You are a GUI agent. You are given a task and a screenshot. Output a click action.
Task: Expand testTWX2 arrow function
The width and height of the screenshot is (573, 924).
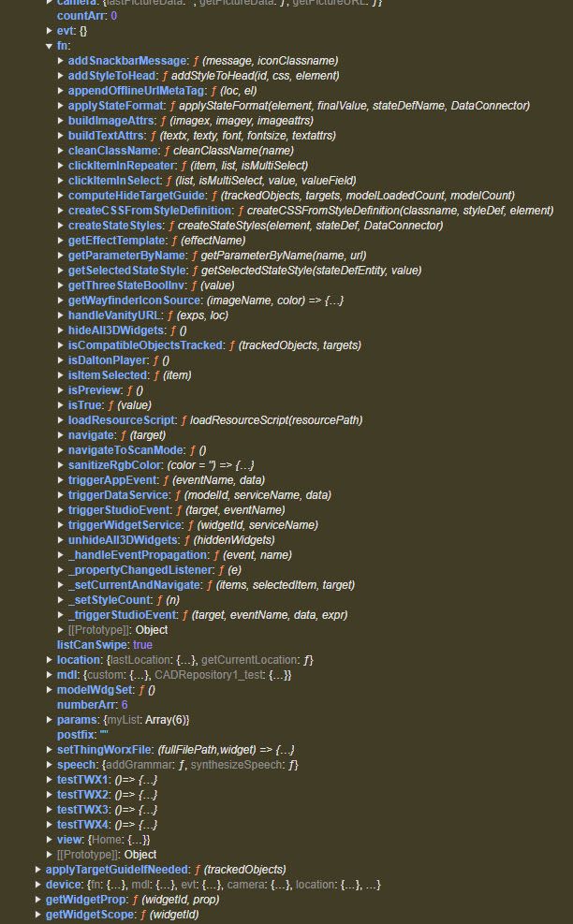tap(50, 795)
